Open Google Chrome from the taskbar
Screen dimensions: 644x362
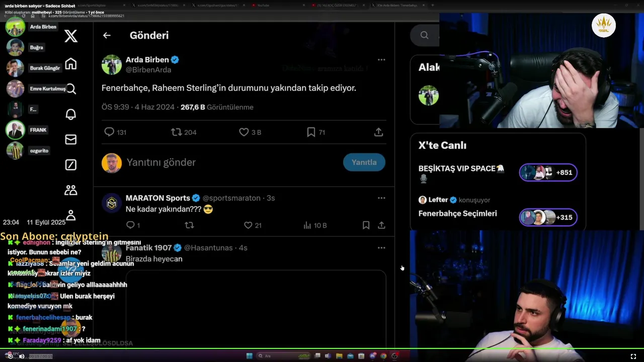click(383, 356)
